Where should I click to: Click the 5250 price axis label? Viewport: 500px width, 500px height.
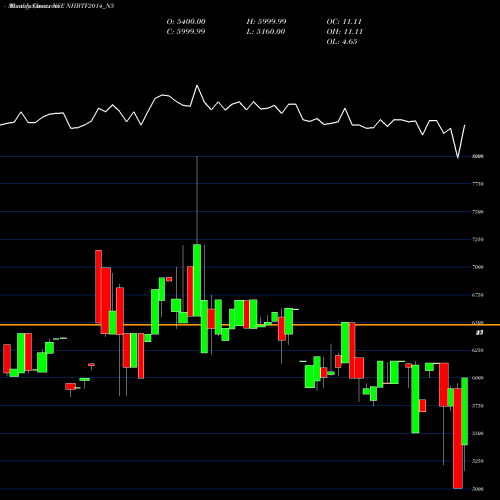pyautogui.click(x=478, y=461)
